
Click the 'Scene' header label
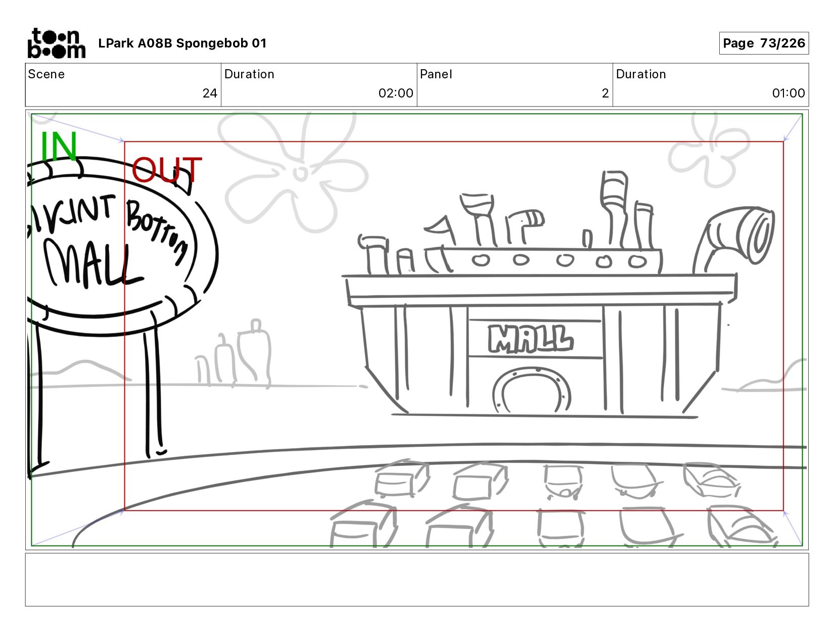point(47,74)
